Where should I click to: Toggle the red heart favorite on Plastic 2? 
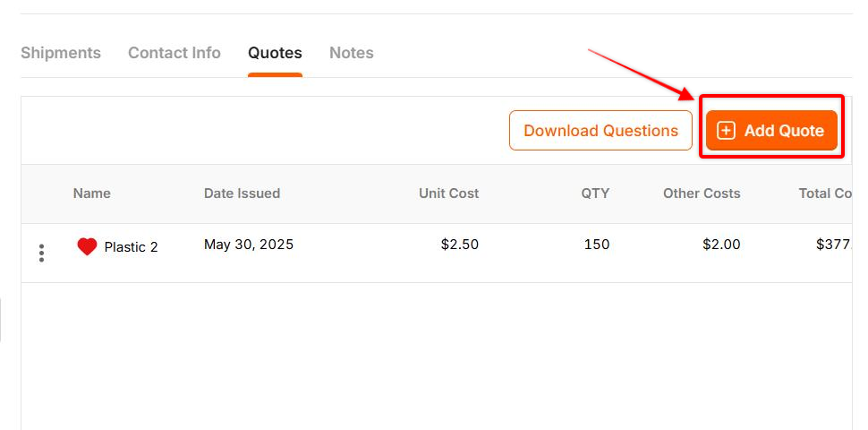point(87,246)
